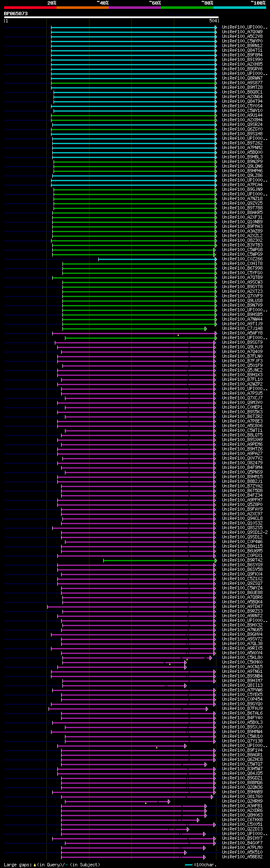Viewport: 270px width, 868px height.
Task: Select label UniRef100_Q84T94
Action: click(x=242, y=101)
